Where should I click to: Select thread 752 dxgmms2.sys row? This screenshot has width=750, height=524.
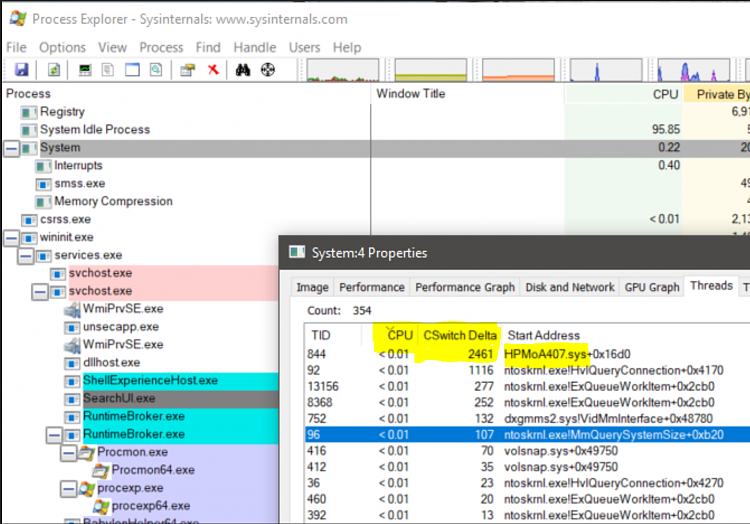[x=528, y=419]
